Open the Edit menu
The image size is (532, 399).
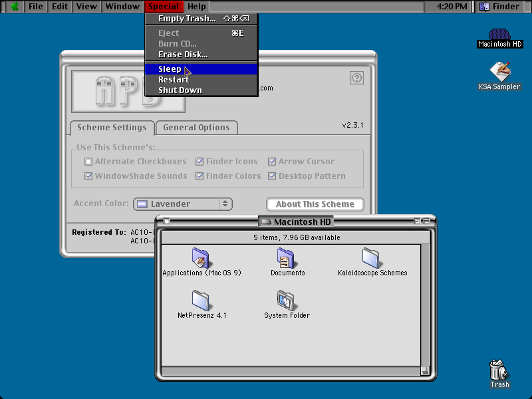[60, 7]
